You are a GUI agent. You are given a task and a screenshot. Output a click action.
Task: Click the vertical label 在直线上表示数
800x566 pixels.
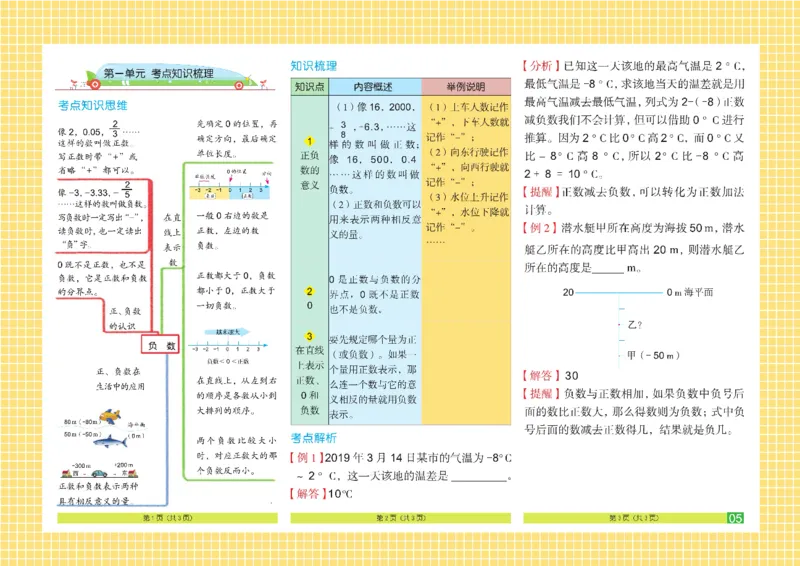(x=172, y=239)
